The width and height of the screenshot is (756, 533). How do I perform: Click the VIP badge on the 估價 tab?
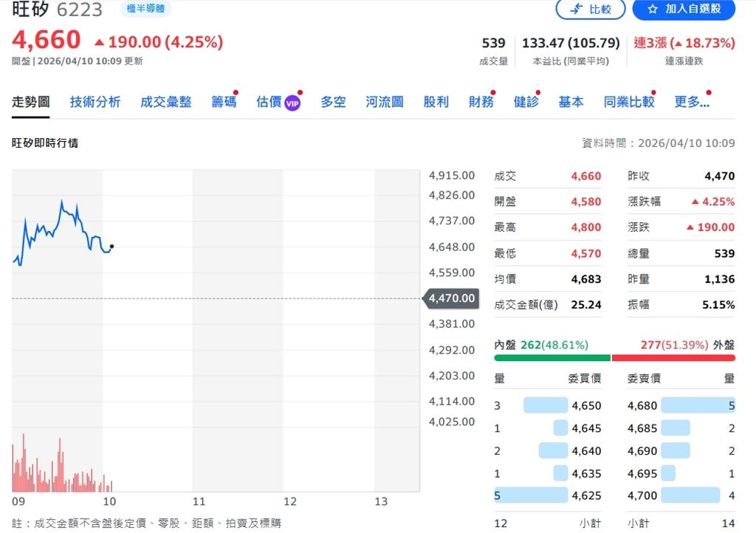[x=290, y=102]
